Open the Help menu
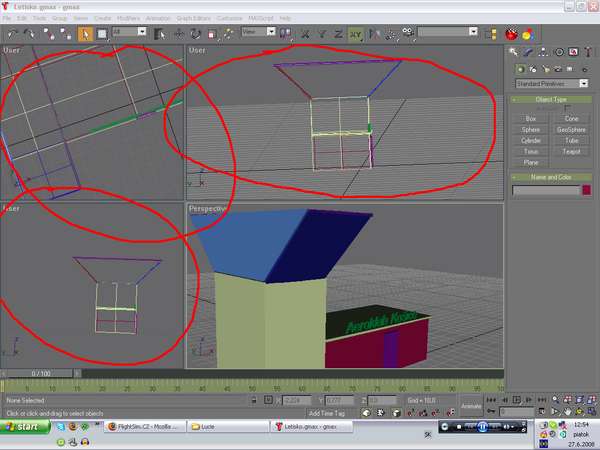This screenshot has height=450, width=600. (285, 18)
